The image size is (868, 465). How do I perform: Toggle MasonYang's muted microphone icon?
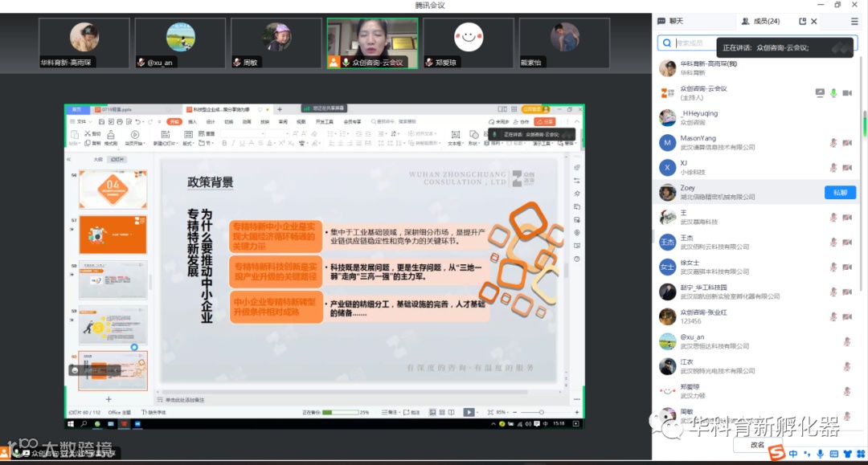(833, 143)
